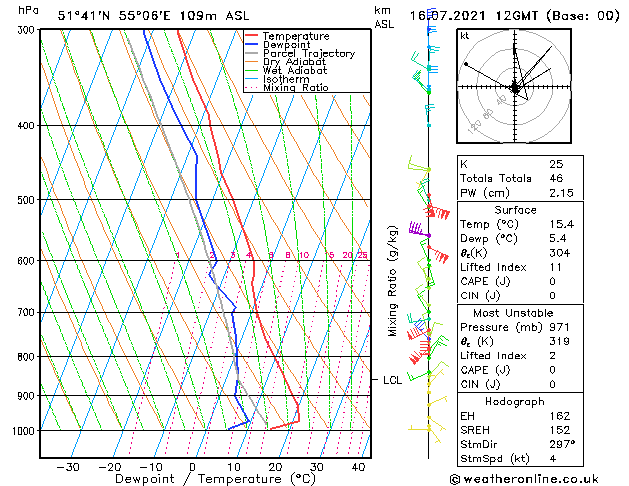Click the CAPE value in Surface table
Viewport: 629px width, 486px height.
coord(552,281)
